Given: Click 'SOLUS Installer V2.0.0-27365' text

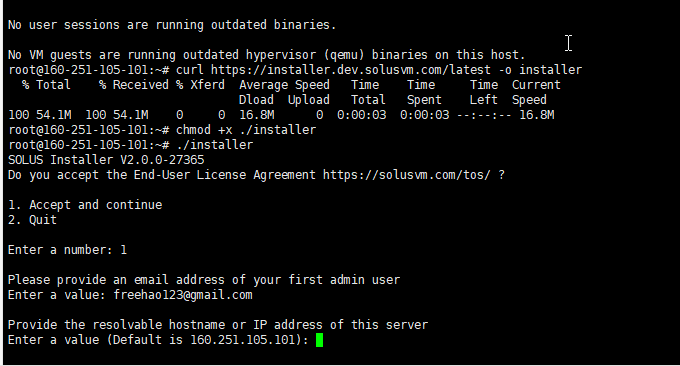Looking at the screenshot, I should click(106, 160).
